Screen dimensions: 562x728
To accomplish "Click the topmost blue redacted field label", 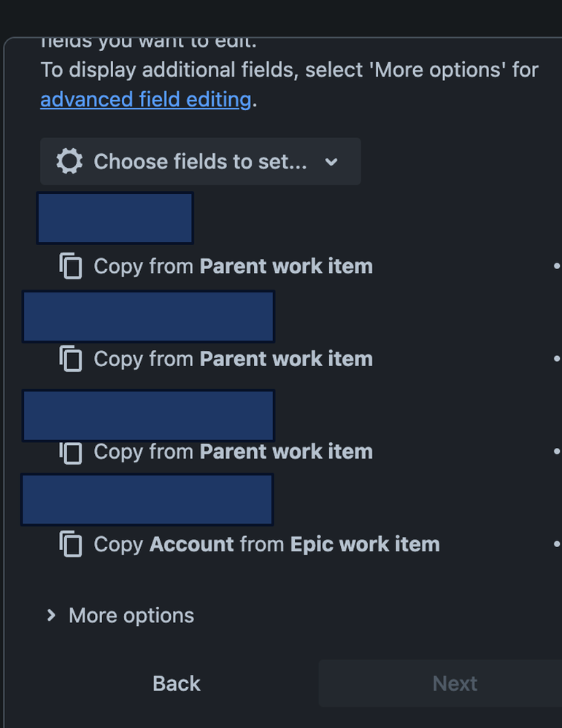I will [x=115, y=218].
